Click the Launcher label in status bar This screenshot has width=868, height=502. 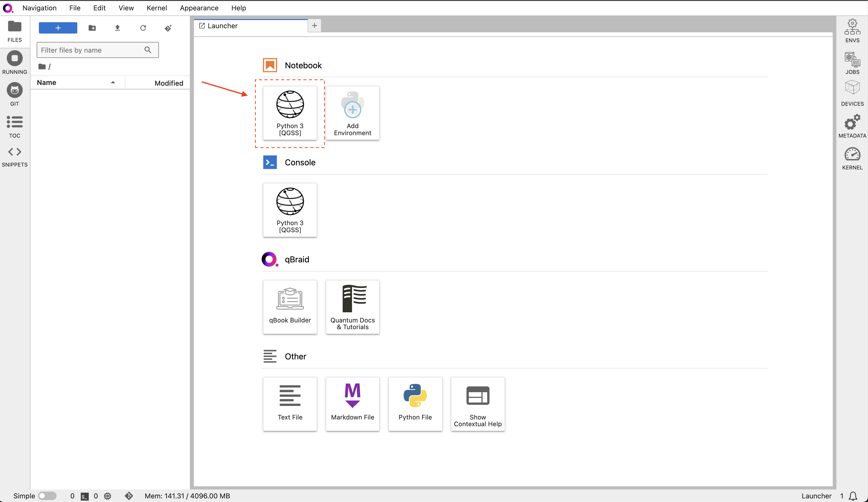click(816, 496)
